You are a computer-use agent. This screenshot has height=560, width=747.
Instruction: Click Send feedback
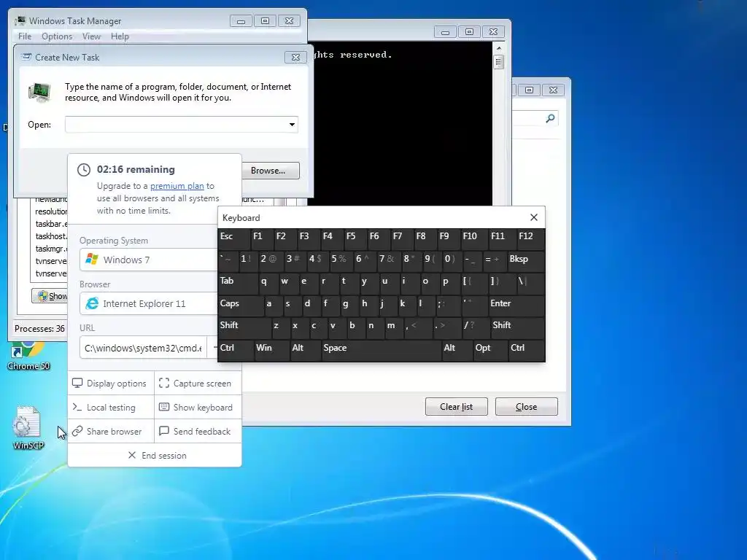coord(198,432)
